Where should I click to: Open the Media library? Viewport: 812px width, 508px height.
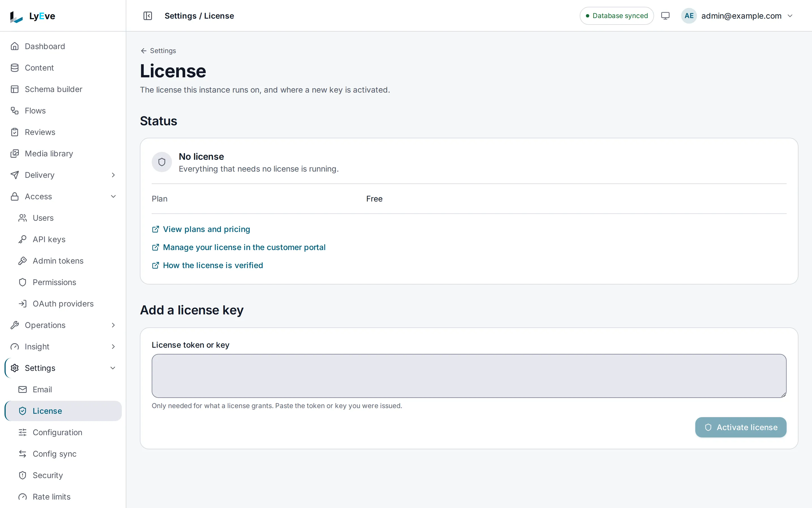coord(63,154)
